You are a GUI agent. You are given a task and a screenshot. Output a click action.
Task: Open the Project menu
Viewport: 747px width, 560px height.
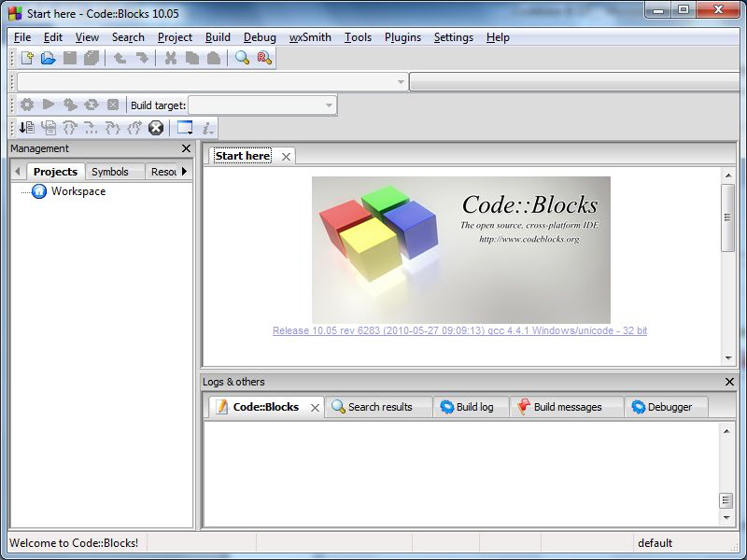[175, 37]
